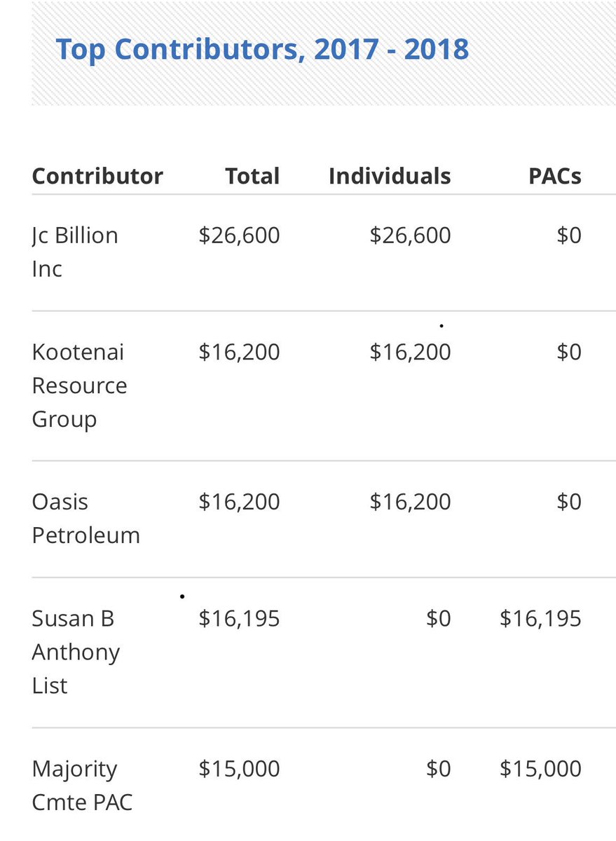The image size is (616, 841).
Task: Click Oasis Petroleum PACs $0 value
Action: [x=569, y=502]
